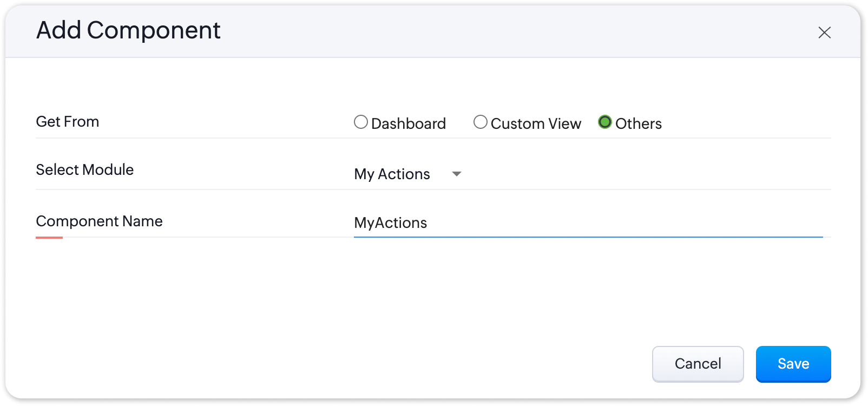Click the Save button
Screen dimensions: 868x406
click(793, 364)
